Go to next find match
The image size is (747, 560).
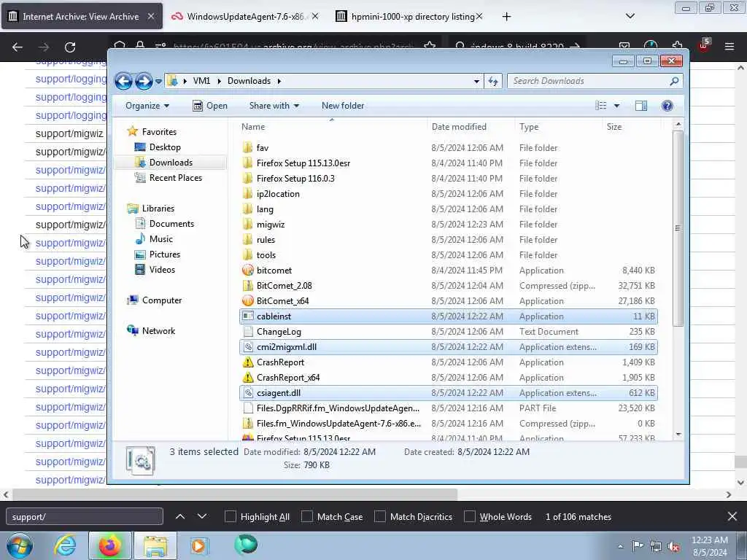202,517
